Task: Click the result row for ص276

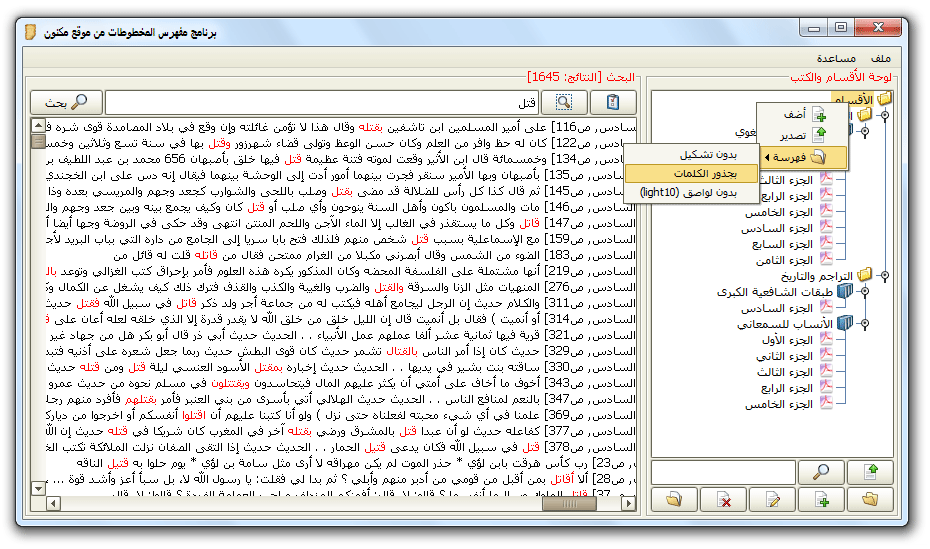Action: point(341,287)
